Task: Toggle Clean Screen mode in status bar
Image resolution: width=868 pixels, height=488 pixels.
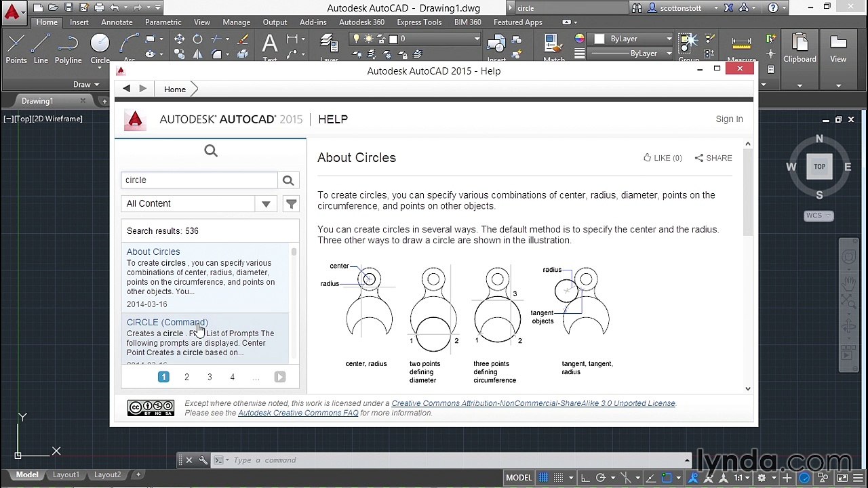Action: 842,478
